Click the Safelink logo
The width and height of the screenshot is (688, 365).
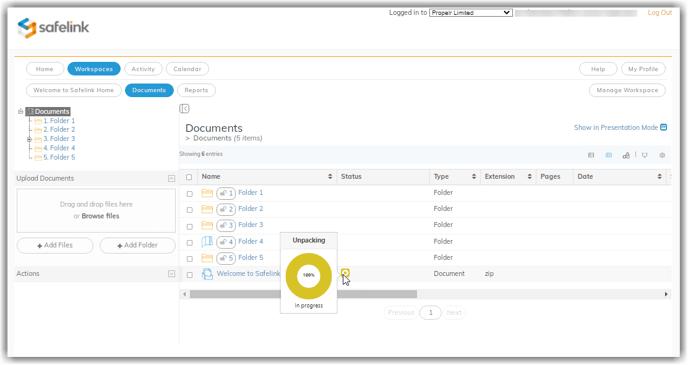53,28
